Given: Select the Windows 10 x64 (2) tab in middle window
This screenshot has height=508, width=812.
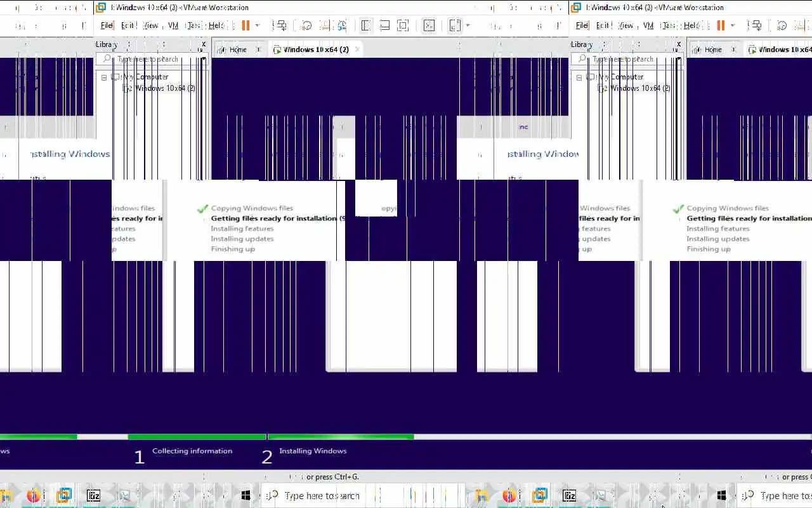Looking at the screenshot, I should 316,50.
